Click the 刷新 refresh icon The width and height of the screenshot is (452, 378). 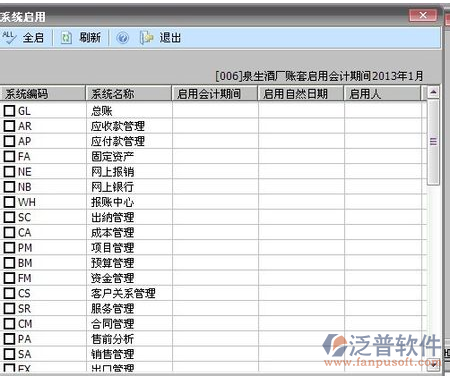tap(66, 38)
